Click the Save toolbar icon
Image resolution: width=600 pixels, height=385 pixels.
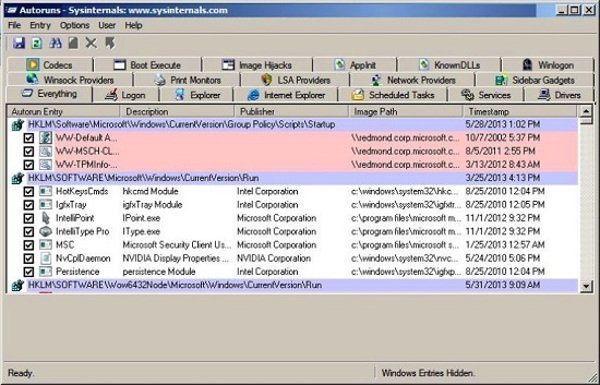tap(18, 43)
